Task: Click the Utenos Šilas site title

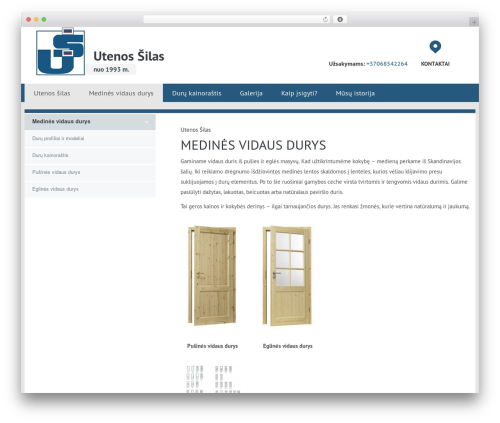Action: (x=129, y=56)
